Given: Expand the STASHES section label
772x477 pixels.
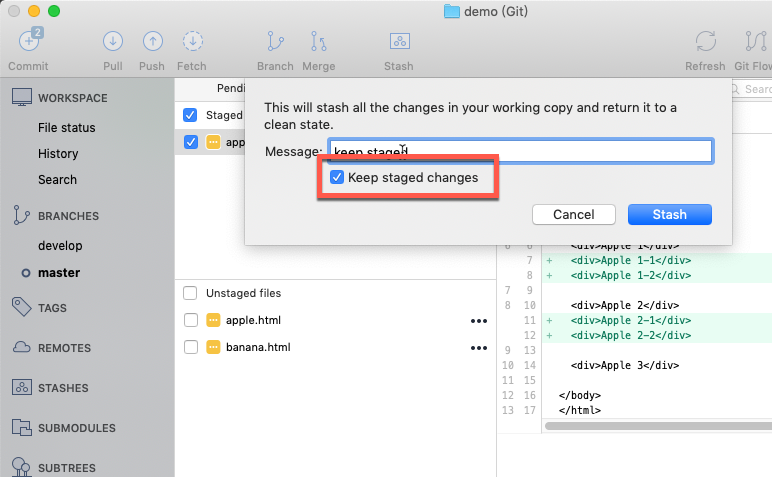Looking at the screenshot, I should point(63,388).
